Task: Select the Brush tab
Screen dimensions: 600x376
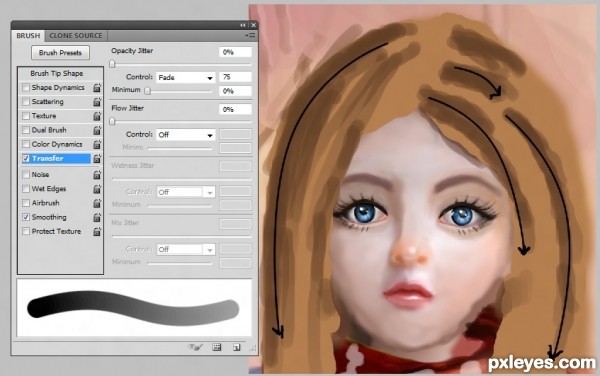Action: click(28, 36)
